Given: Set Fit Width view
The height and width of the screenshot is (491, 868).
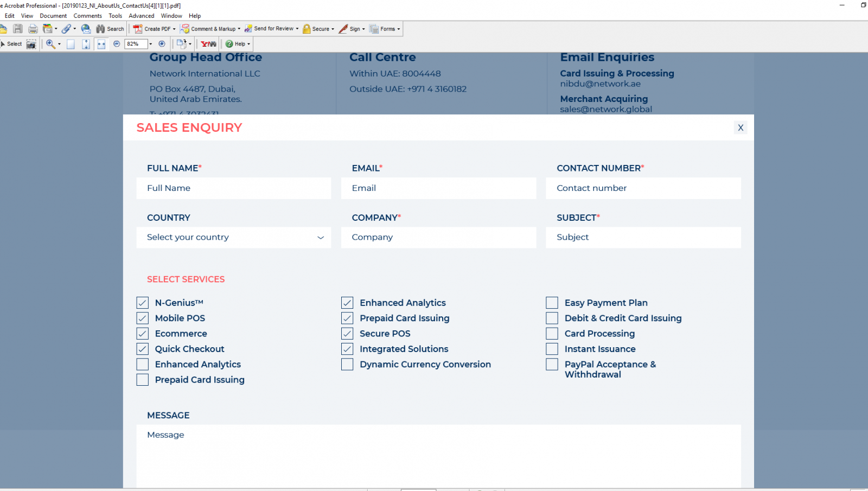Looking at the screenshot, I should (x=101, y=44).
